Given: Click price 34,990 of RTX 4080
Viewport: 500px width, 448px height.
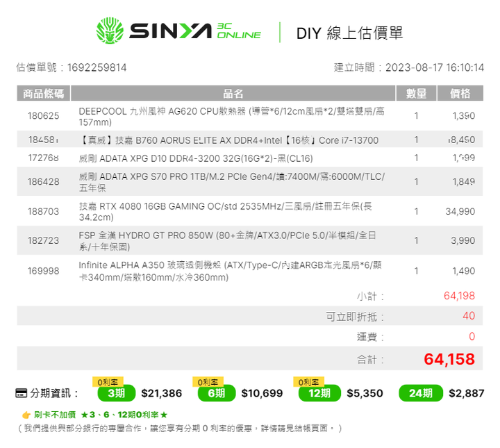Looking at the screenshot, I should pyautogui.click(x=460, y=211).
